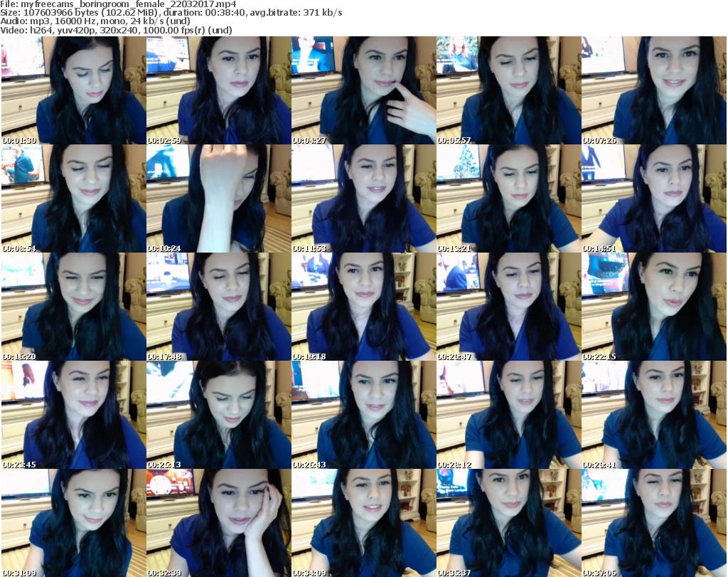Click the frame thumbnail stamped 00:22:15
Viewport: 728px width, 577px height.
(x=654, y=307)
